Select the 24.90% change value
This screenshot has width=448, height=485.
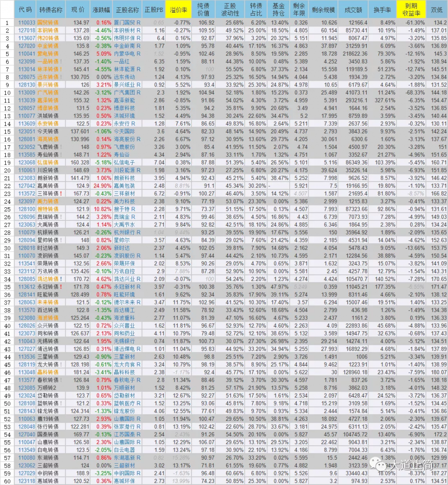pos(102,185)
